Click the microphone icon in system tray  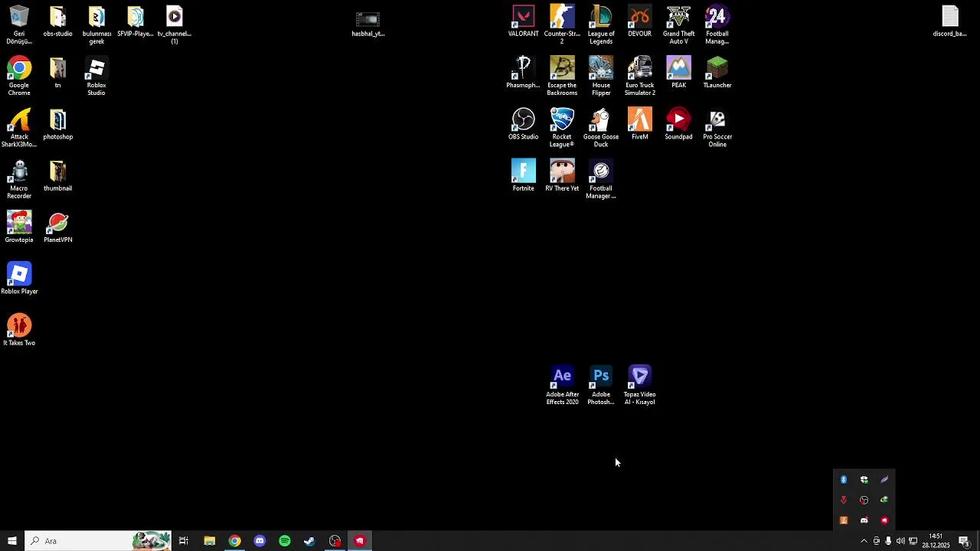pos(888,541)
